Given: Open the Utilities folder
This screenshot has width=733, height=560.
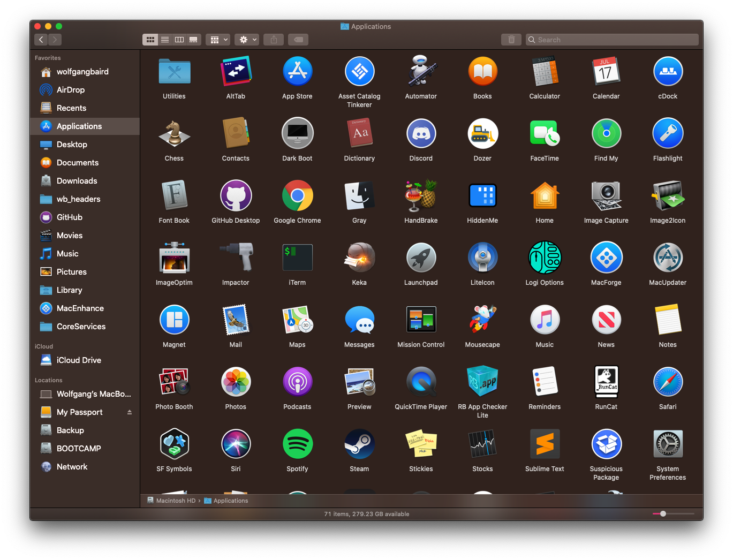Looking at the screenshot, I should [174, 72].
